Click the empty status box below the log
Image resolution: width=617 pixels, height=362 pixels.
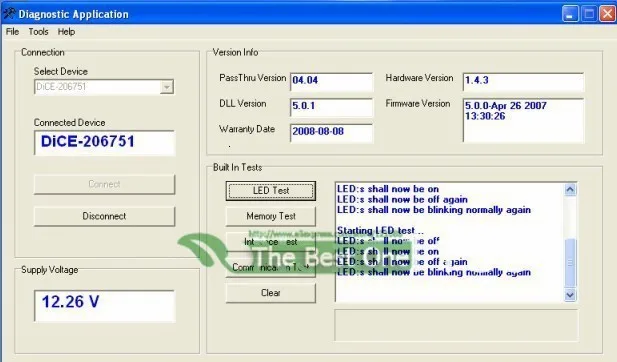456,325
